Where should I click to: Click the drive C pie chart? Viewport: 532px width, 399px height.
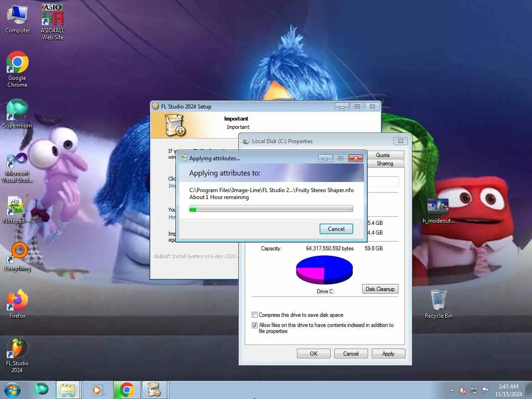tap(324, 270)
